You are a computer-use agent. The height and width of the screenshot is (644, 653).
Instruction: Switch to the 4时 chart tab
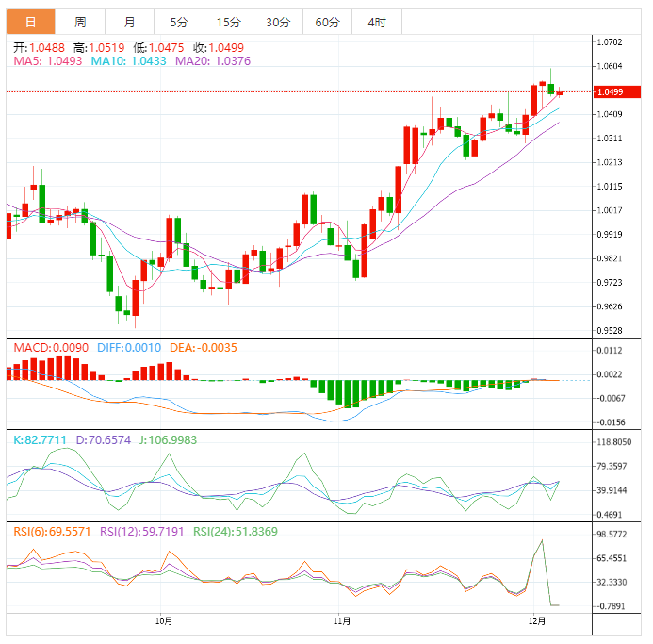376,22
